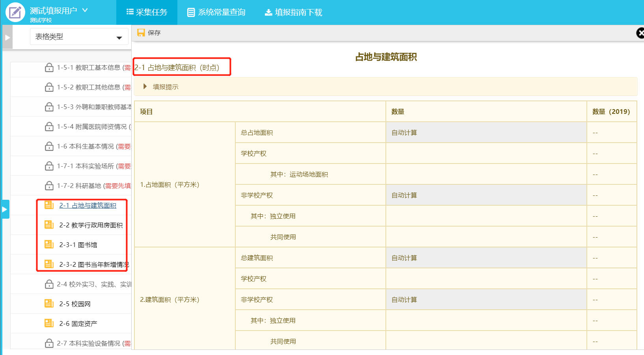Click lock icon beside 2-4 校外实习
The image size is (644, 355).
click(49, 284)
